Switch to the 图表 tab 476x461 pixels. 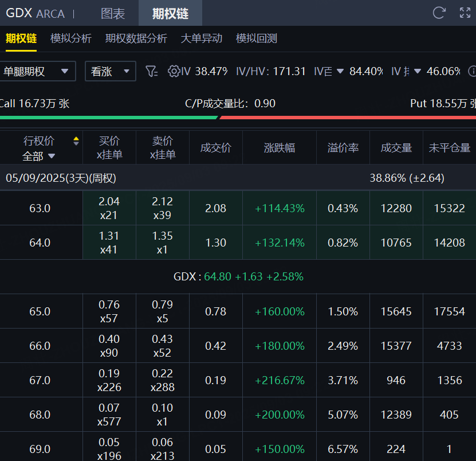[x=113, y=13]
